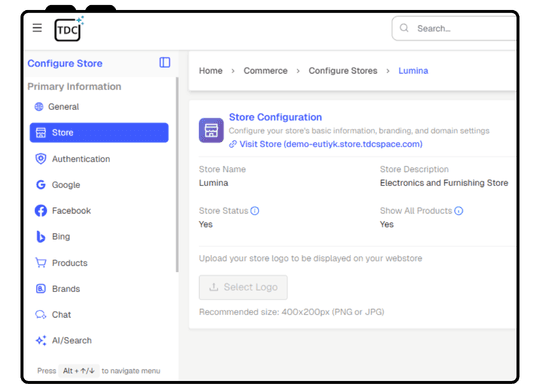Open General settings in sidebar
Viewport: 540px width, 384px height.
pos(99,107)
